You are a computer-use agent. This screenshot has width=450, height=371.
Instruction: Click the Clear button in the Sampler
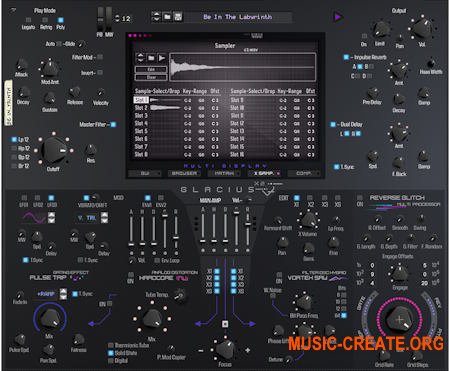tap(151, 77)
